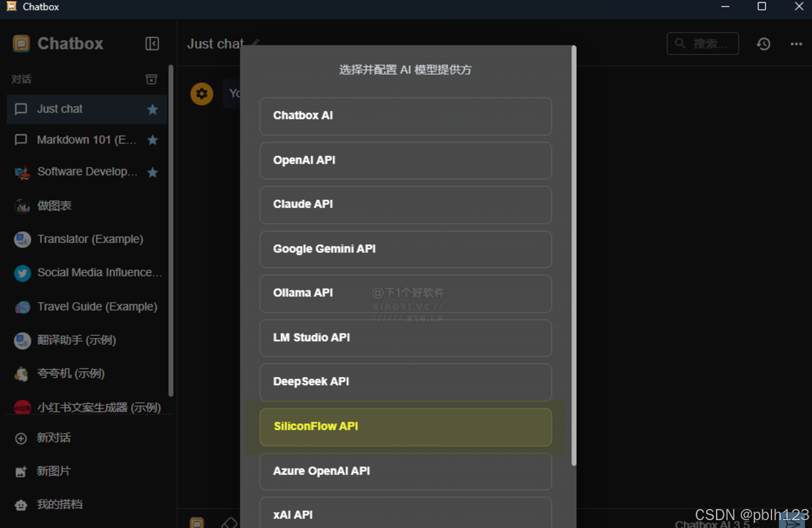
Task: Click the Chatbox logo icon in sidebar
Action: click(x=22, y=44)
